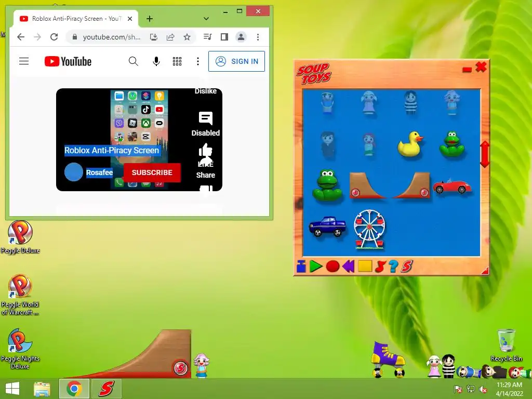Select the Recycle Bin desktop icon

pos(506,345)
